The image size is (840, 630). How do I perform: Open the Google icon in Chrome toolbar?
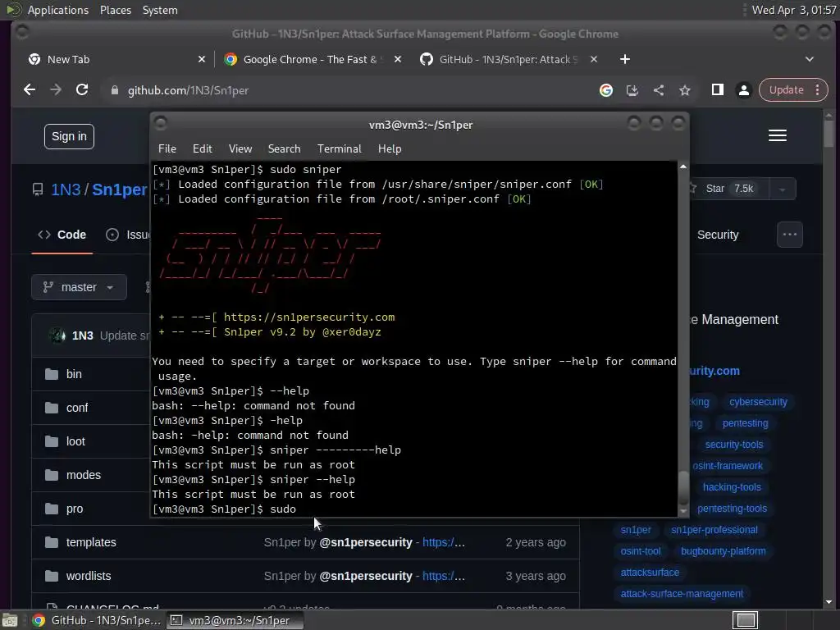click(606, 90)
